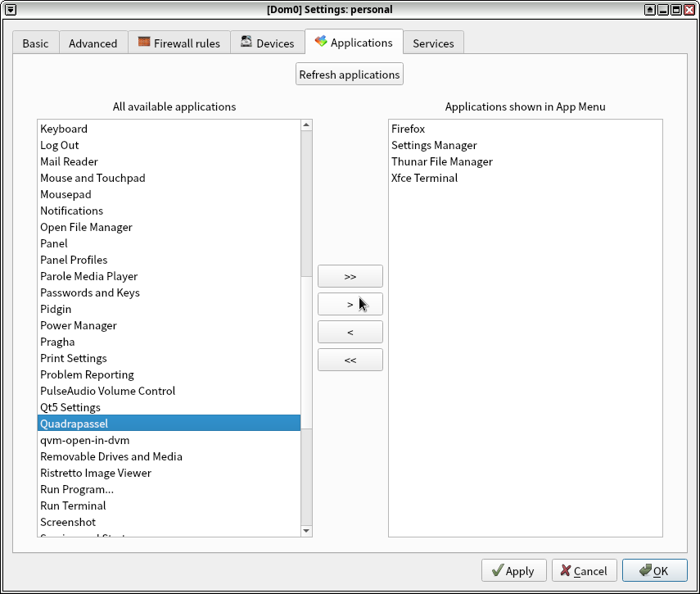Switch to the Basic tab

coord(35,43)
